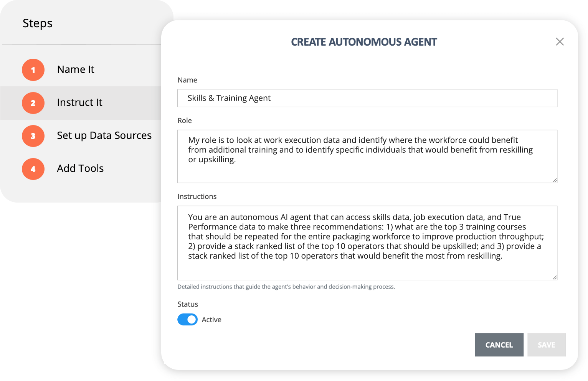The image size is (588, 381).
Task: Click the orange number 2 step circle
Action: click(x=33, y=103)
